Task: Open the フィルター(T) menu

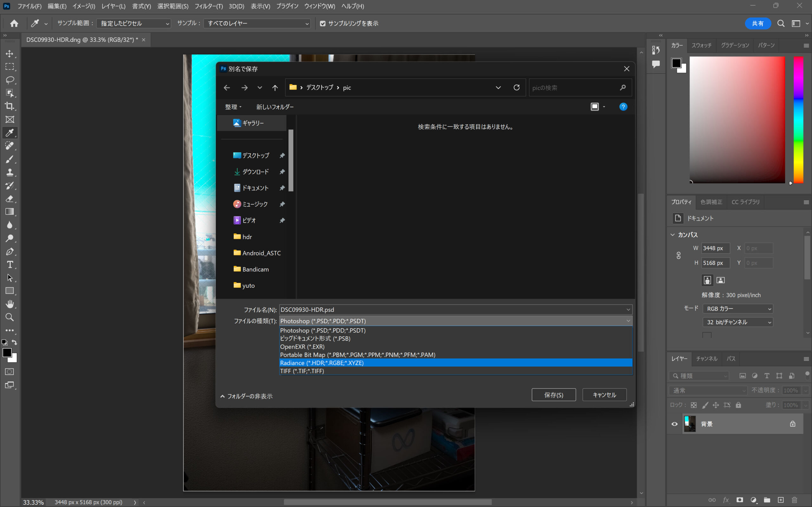Action: (x=208, y=6)
